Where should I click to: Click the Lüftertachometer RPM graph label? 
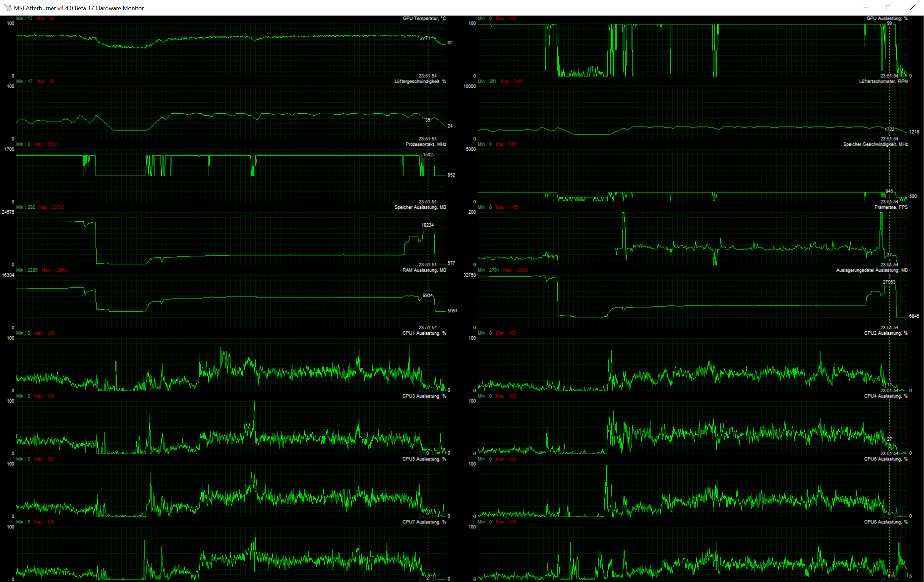coord(883,81)
